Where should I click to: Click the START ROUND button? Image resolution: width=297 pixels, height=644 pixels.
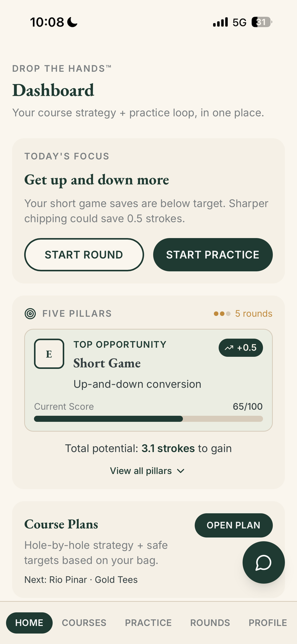click(x=84, y=254)
